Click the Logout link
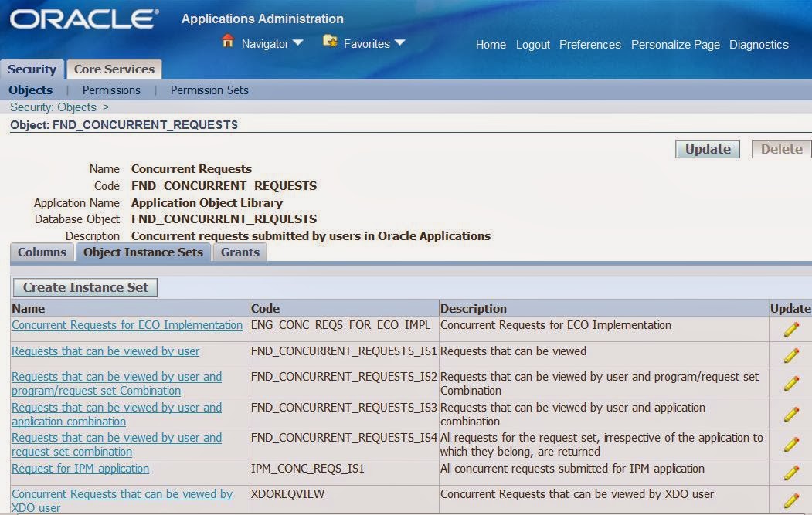812x515 pixels. click(x=533, y=45)
